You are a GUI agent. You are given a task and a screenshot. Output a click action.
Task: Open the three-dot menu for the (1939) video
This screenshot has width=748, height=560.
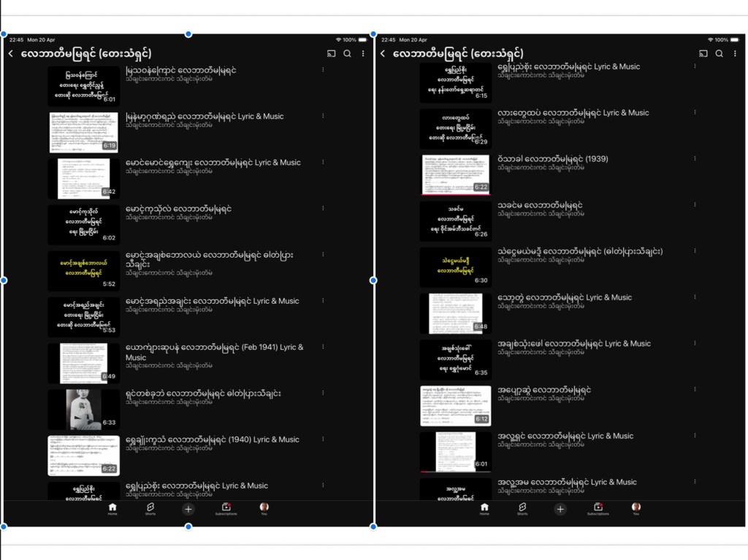click(x=695, y=158)
